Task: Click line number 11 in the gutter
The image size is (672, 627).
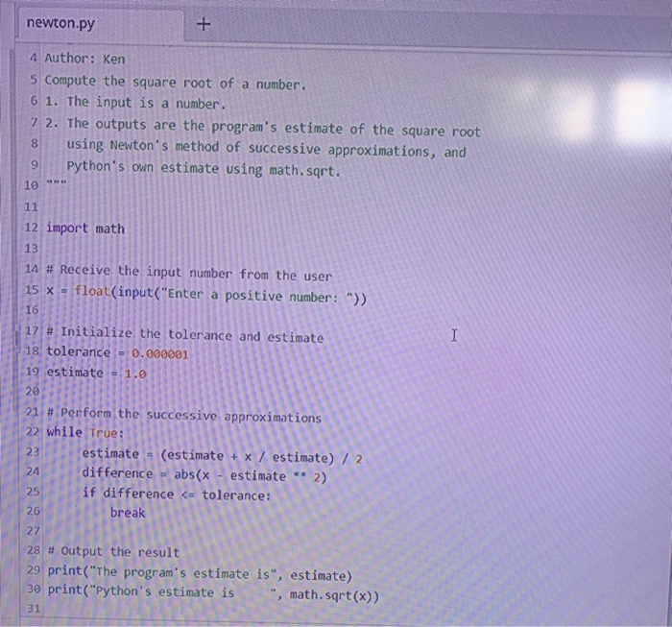Action: [x=31, y=207]
